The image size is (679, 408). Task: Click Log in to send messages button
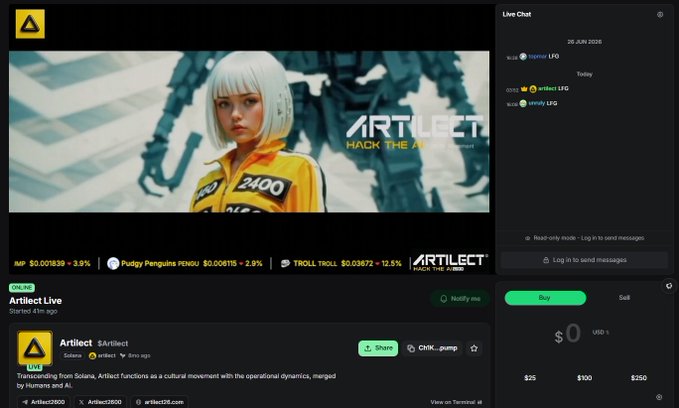coord(585,260)
